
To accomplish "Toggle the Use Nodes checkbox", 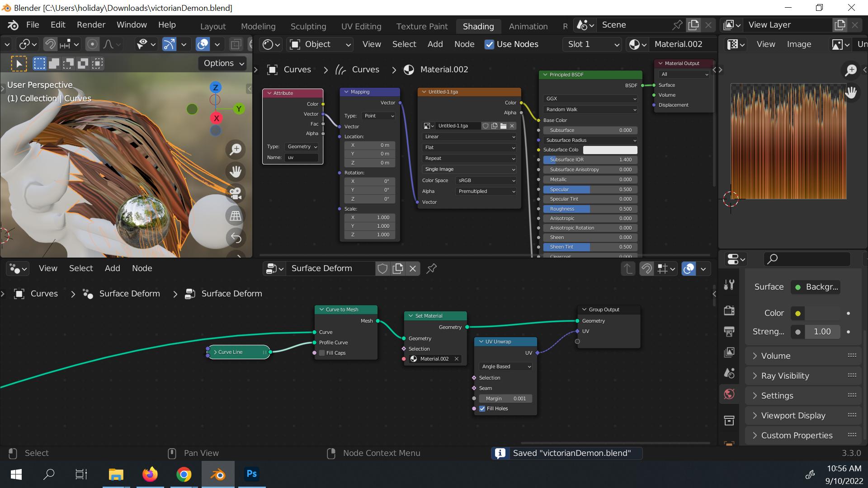I will pyautogui.click(x=489, y=44).
